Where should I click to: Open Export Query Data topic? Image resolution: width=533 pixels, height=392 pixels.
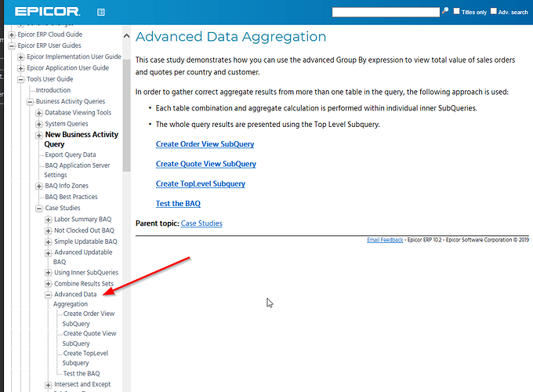click(71, 154)
